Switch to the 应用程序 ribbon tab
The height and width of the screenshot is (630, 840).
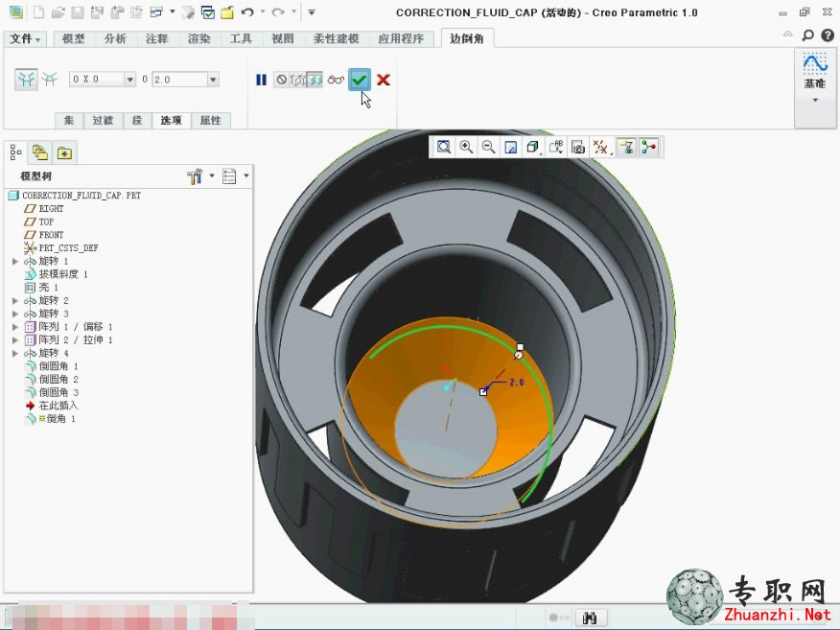click(x=401, y=38)
